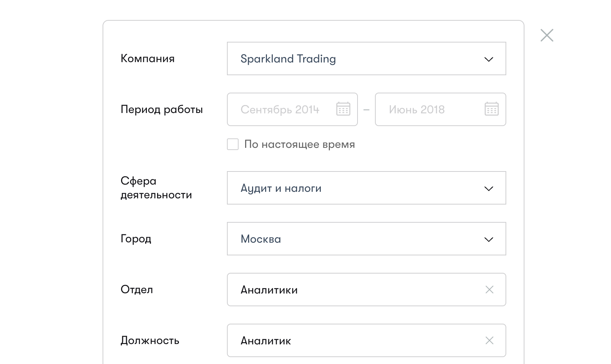Focus the Аналитик position input
The width and height of the screenshot is (611, 364).
click(349, 340)
